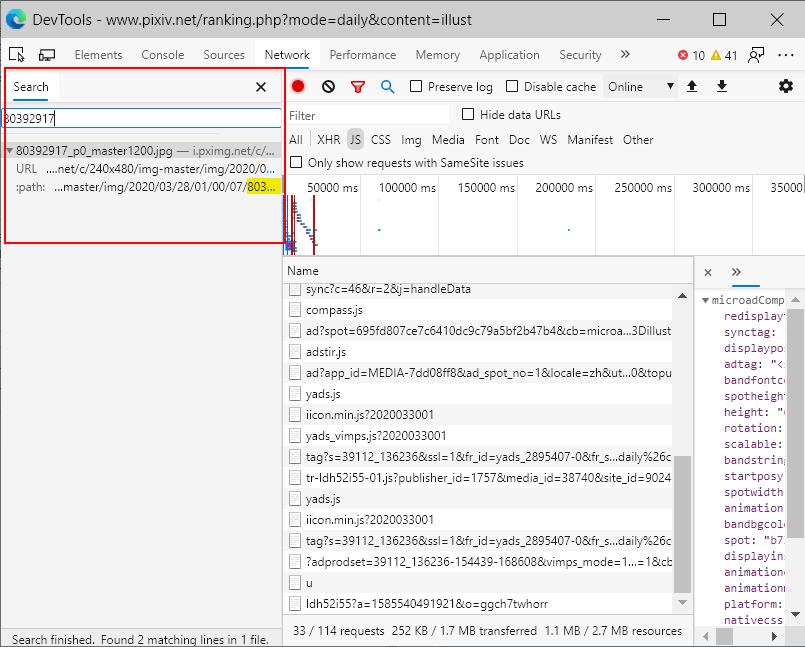This screenshot has height=647, width=805.
Task: Filter requests by XHR
Action: click(329, 140)
